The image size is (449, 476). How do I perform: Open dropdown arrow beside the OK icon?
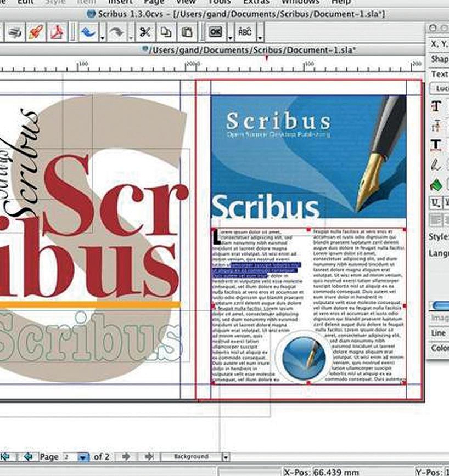click(x=231, y=38)
